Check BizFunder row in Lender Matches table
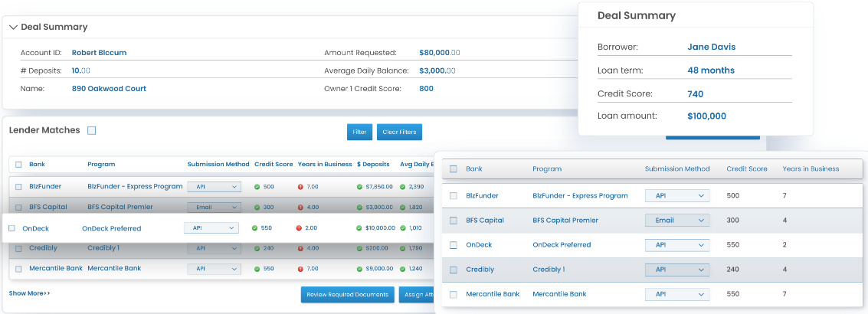 pos(18,187)
